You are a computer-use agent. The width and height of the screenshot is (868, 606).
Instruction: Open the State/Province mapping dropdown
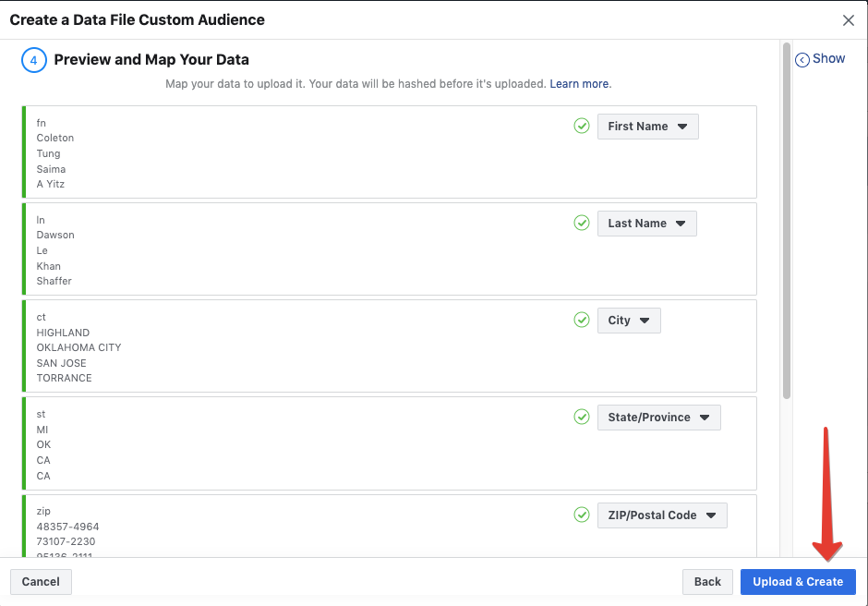tap(658, 418)
